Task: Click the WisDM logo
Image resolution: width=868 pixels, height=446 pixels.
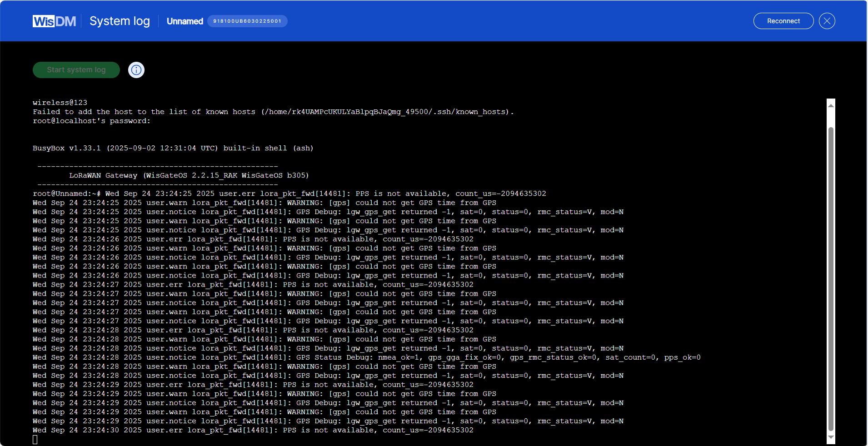Action: (x=54, y=21)
